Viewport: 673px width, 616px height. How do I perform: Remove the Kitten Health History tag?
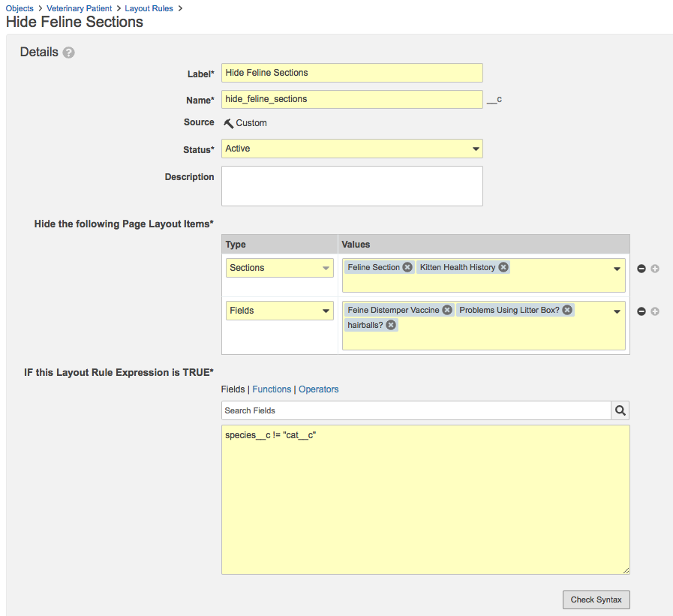(503, 267)
